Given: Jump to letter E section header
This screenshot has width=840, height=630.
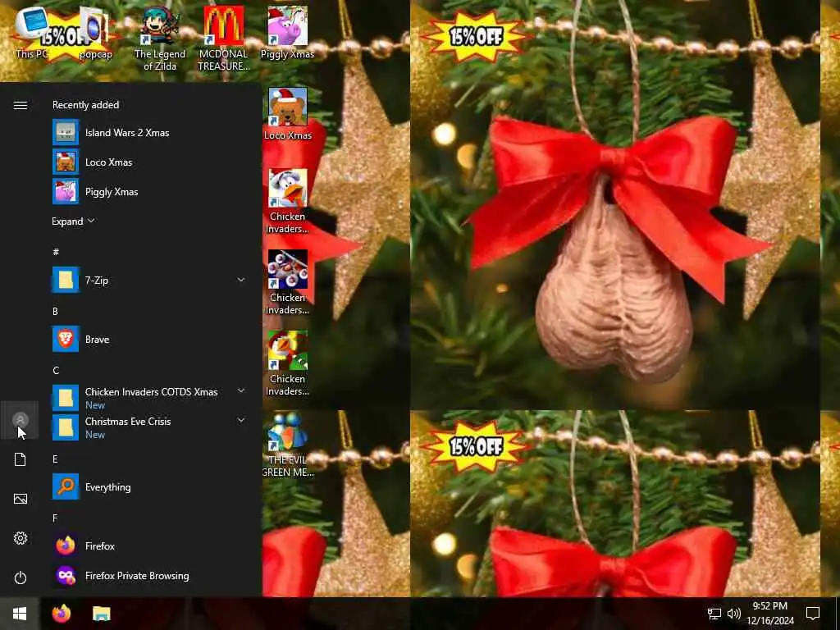Looking at the screenshot, I should point(55,459).
